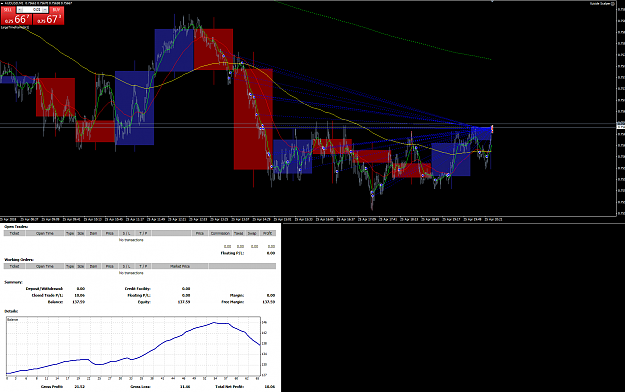Decrease trade volume with the down arrow

coord(20,10)
